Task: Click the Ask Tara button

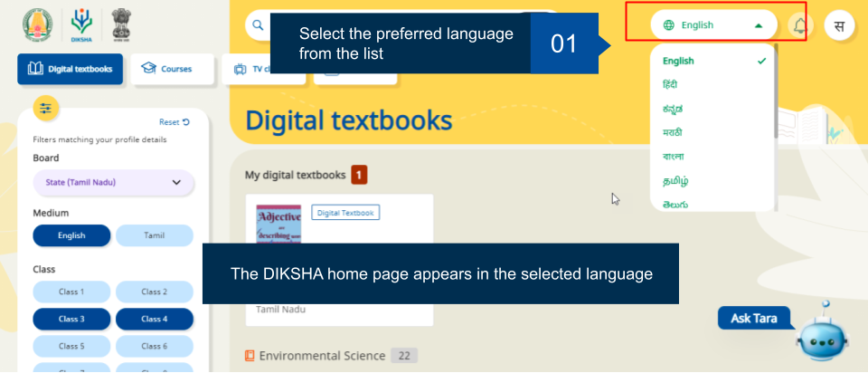Action: click(x=753, y=318)
